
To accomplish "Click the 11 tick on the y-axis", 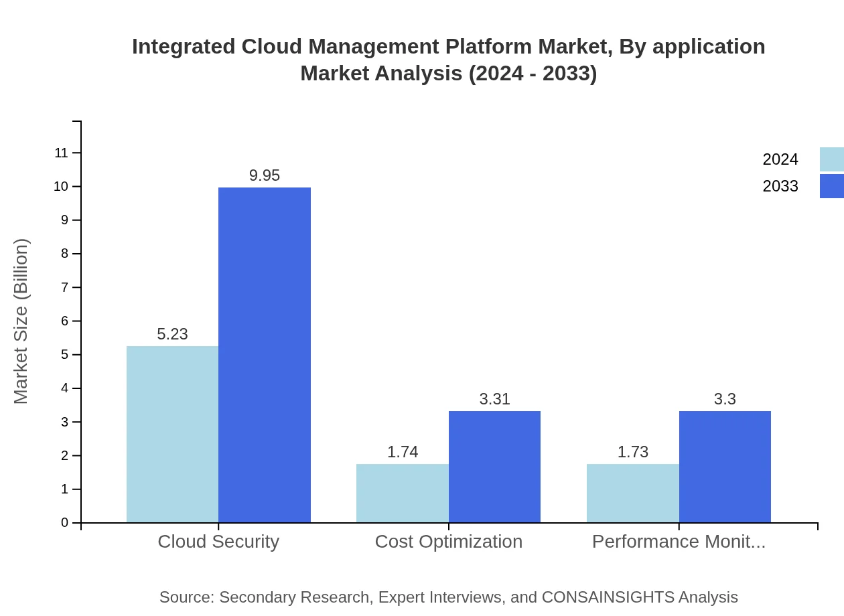I will [x=62, y=153].
